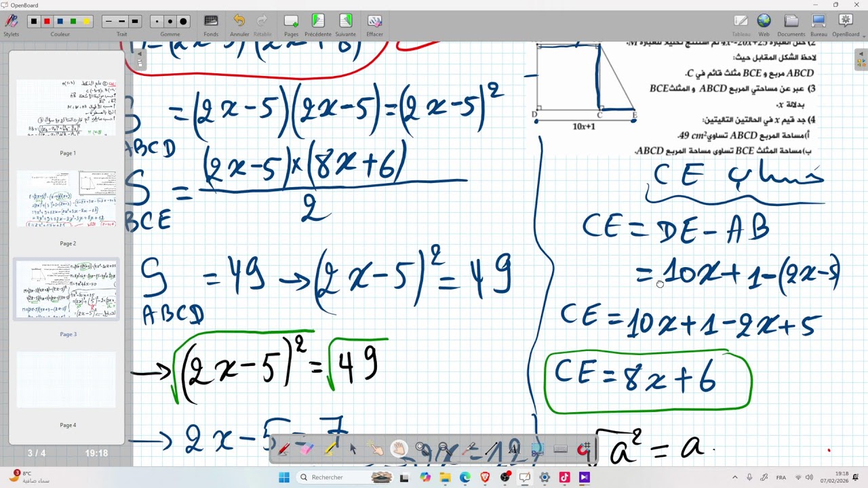The image size is (868, 488).
Task: Select the Eraser tool in stylus palette
Action: coord(306,449)
